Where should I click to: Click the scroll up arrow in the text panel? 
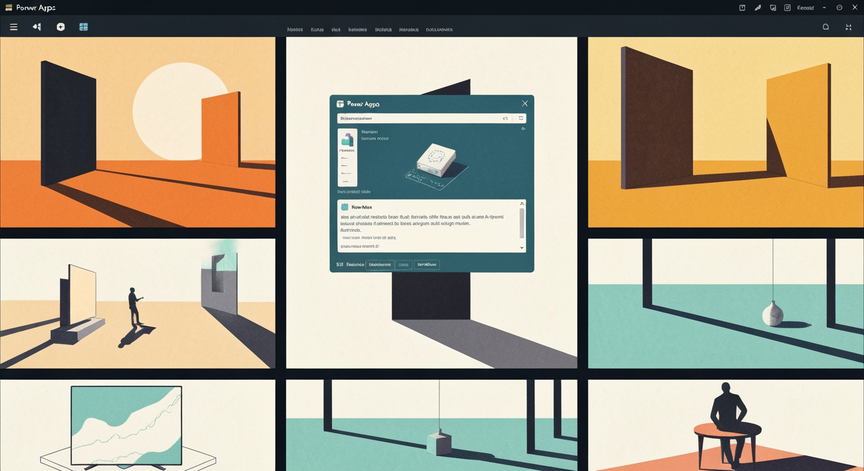[x=522, y=204]
